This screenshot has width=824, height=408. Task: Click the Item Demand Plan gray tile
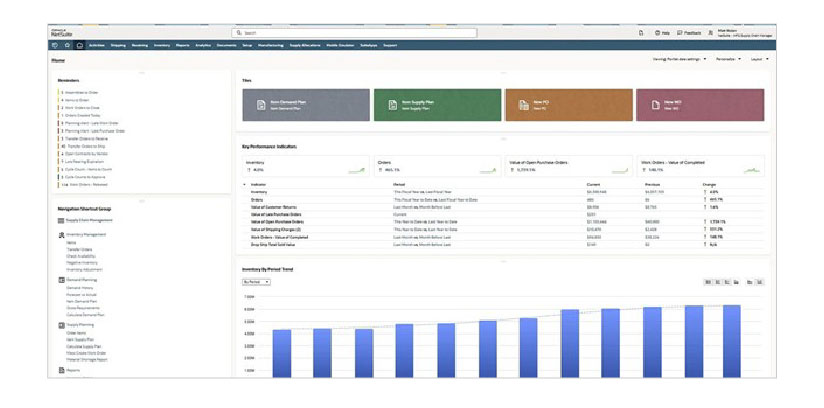(306, 105)
